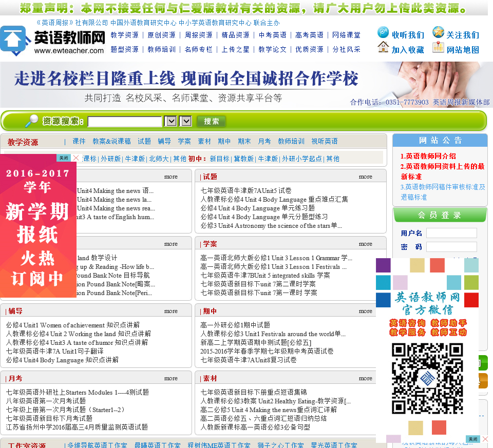This screenshot has height=448, width=493.
Task: Click the green 搜索 button
Action: coord(211,121)
